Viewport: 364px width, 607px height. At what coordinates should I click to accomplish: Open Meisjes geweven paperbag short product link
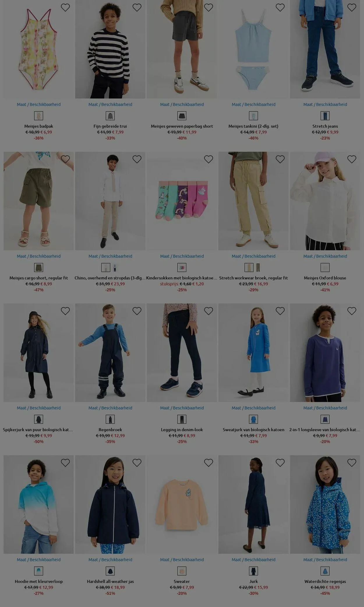(182, 126)
